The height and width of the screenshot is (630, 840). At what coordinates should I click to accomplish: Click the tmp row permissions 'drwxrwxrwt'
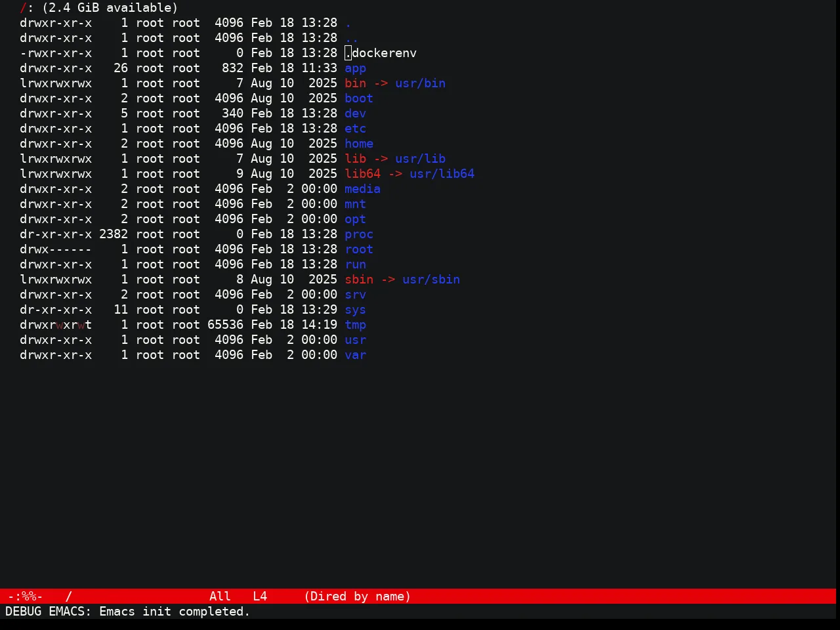[56, 325]
